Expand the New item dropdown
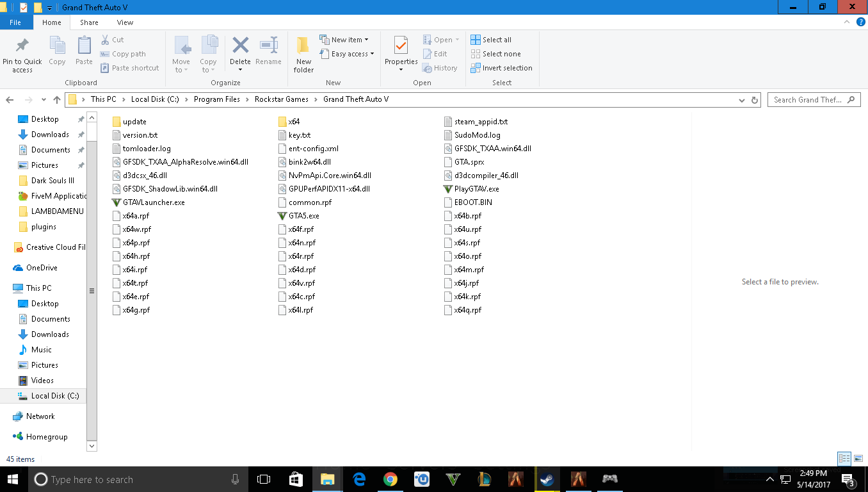 pyautogui.click(x=344, y=40)
